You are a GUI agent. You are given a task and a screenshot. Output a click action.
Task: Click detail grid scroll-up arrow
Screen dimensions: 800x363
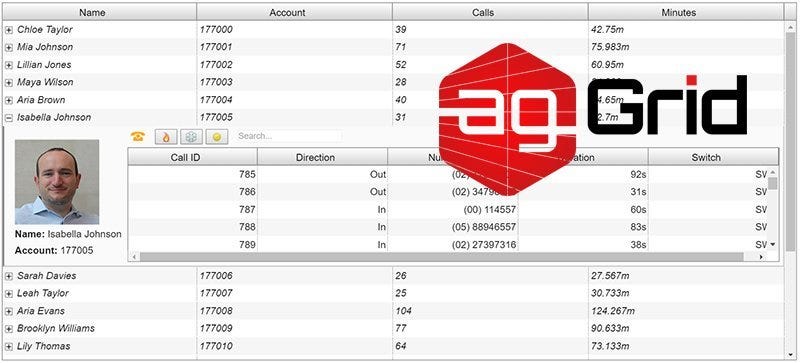coord(773,173)
